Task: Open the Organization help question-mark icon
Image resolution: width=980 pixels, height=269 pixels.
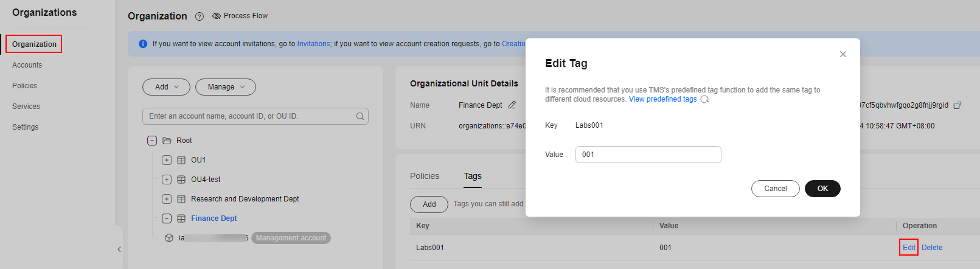Action: (199, 16)
